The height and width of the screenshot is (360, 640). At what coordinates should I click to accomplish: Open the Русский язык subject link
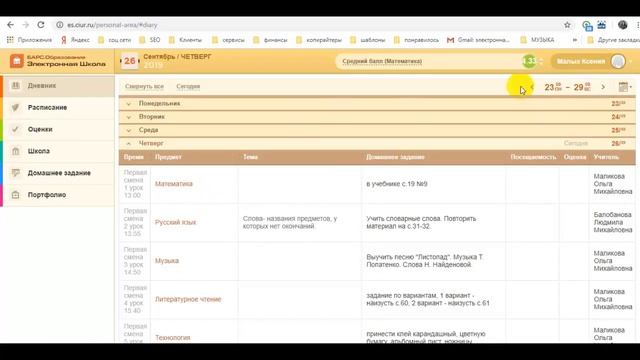(x=176, y=222)
